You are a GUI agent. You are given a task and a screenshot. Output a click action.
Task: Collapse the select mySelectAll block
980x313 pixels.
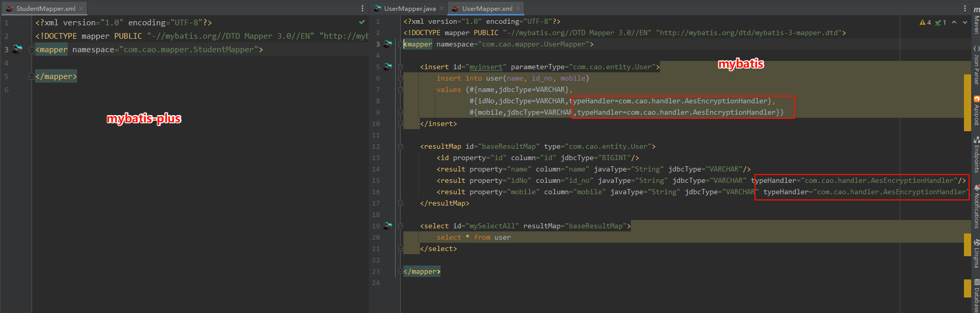[400, 226]
